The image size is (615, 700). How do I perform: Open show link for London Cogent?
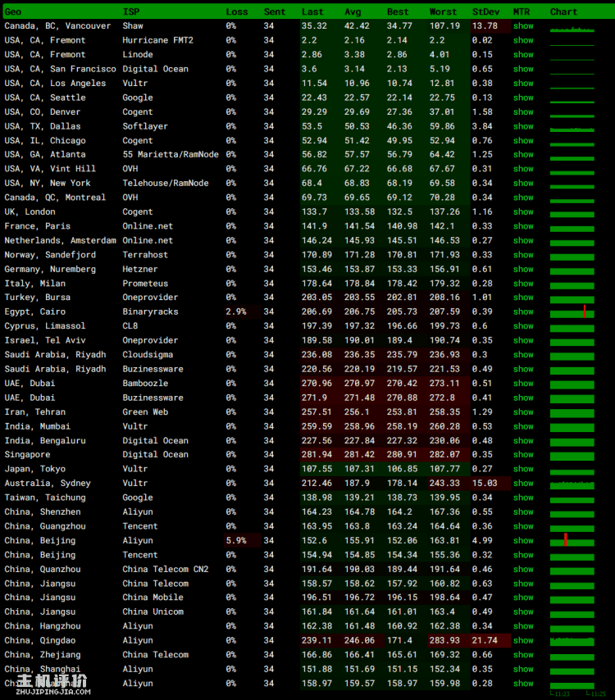523,211
